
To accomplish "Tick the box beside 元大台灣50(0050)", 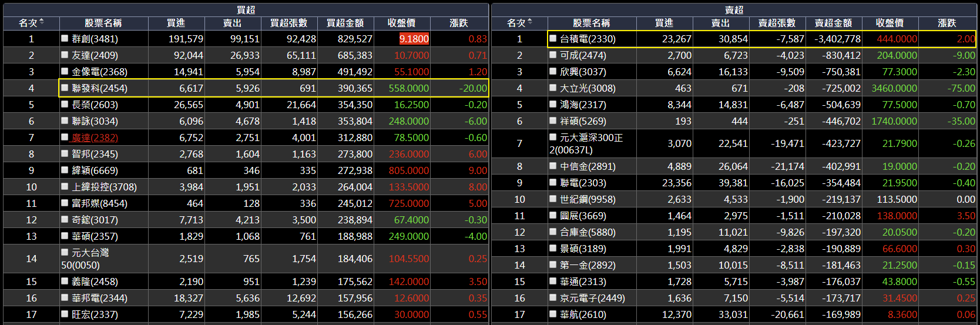I will tap(65, 252).
